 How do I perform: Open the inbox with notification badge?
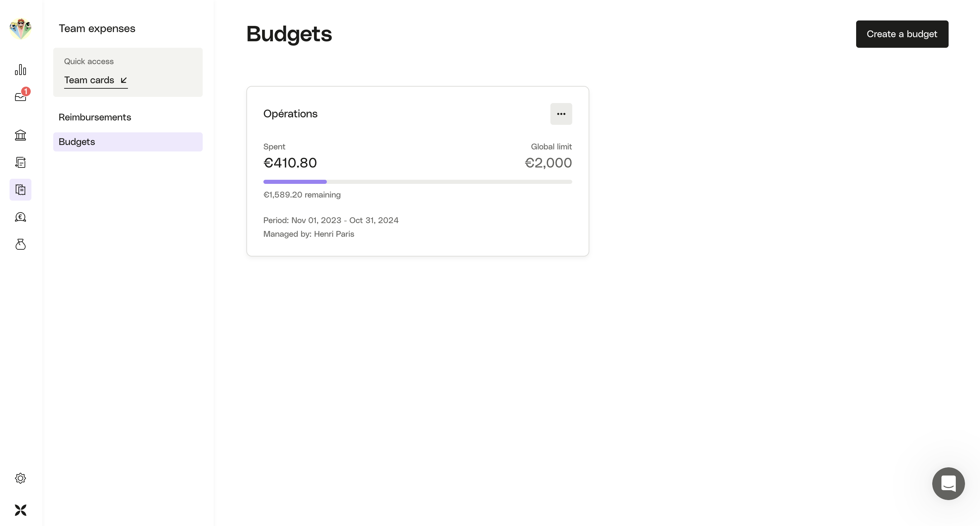click(x=20, y=97)
